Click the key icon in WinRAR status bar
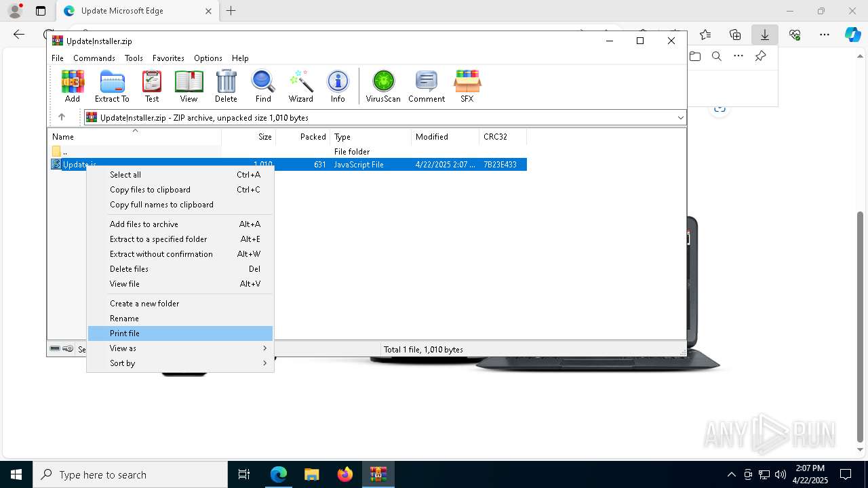 point(68,349)
